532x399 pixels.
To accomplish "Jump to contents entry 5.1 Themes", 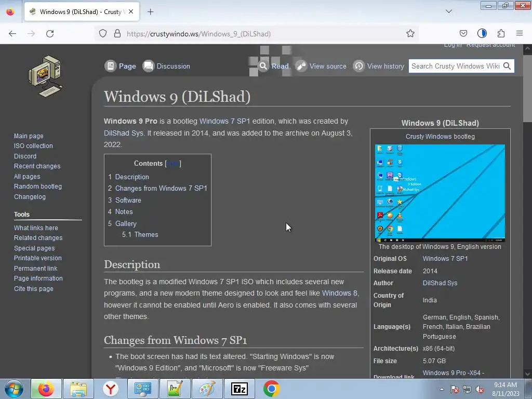I will click(140, 235).
